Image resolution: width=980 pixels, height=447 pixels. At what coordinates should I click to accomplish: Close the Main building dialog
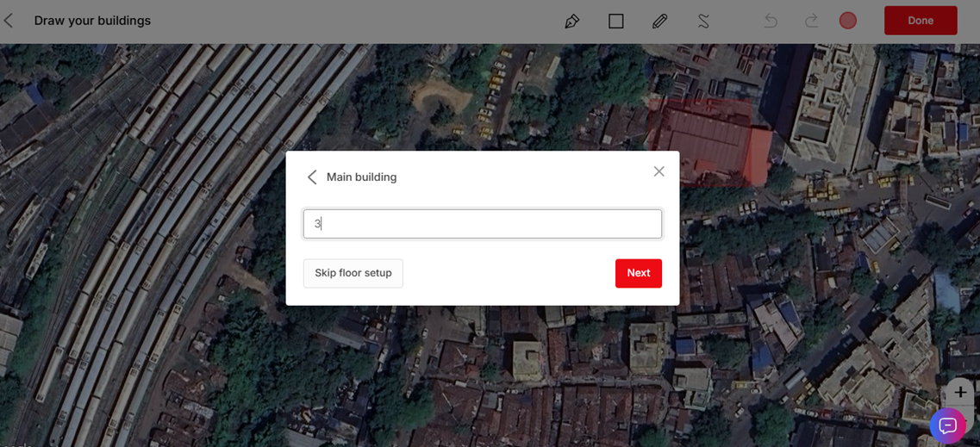659,171
